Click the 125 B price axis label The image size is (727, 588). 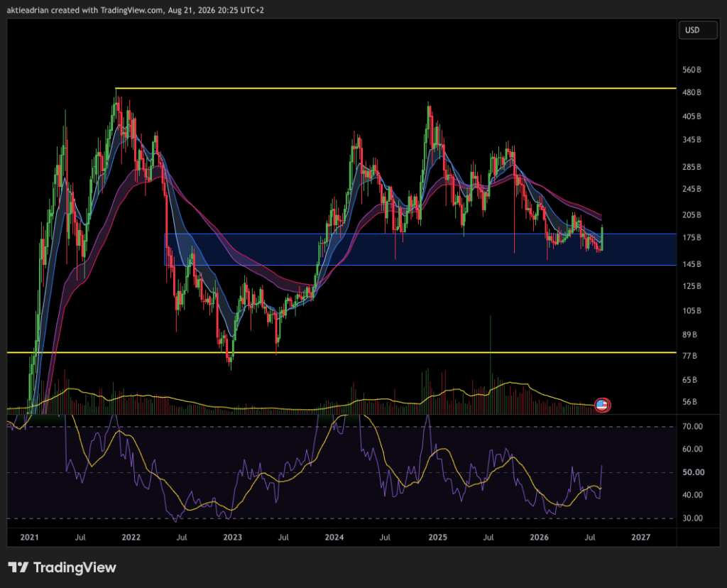(x=692, y=286)
